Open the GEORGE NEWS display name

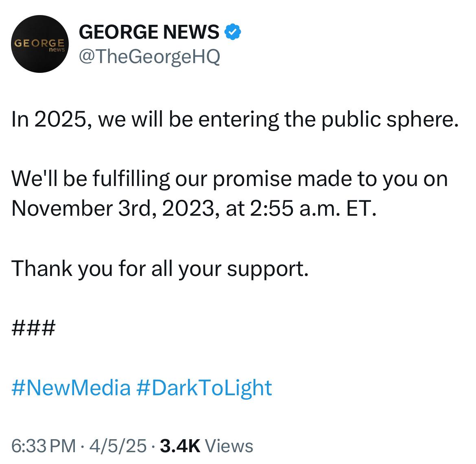pos(149,32)
